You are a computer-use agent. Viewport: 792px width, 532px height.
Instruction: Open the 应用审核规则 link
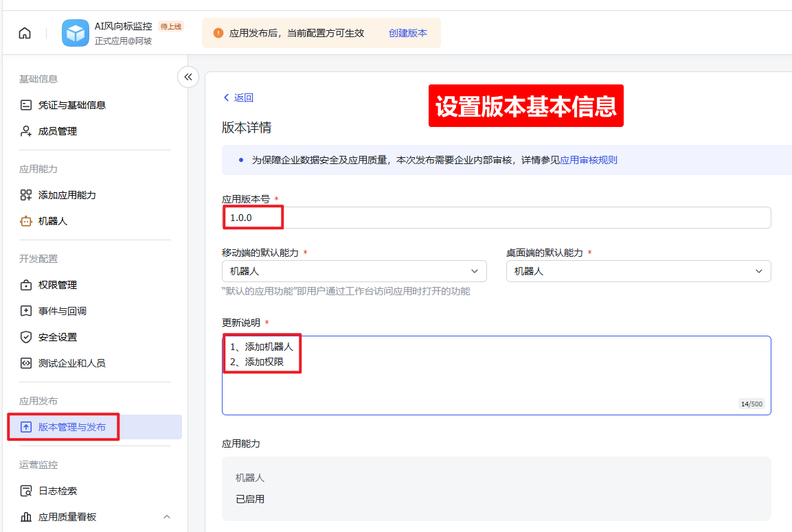pos(589,160)
